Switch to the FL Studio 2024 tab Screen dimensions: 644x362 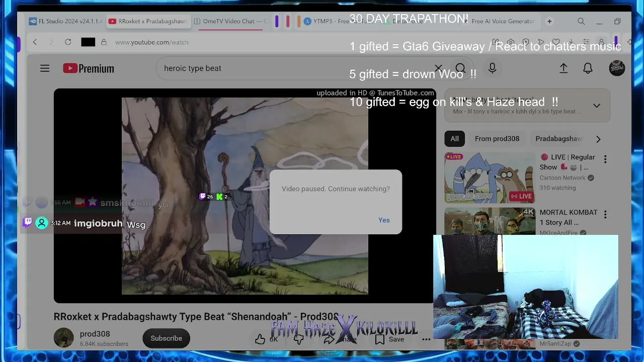(65, 21)
